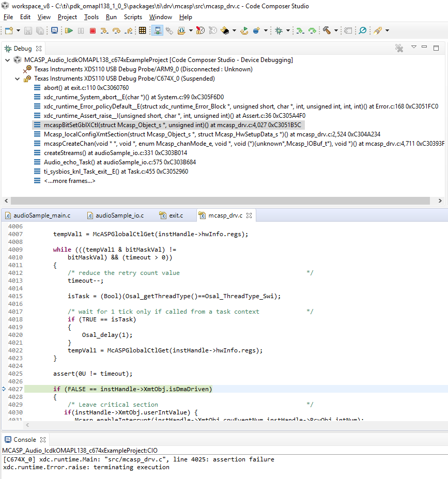Click the greyed open perspective icon
The image size is (448, 479).
[348, 30]
